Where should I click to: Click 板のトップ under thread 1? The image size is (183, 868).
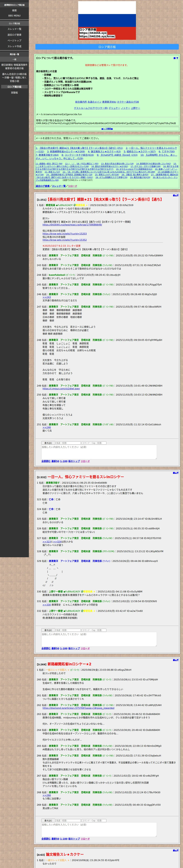(74, 461)
